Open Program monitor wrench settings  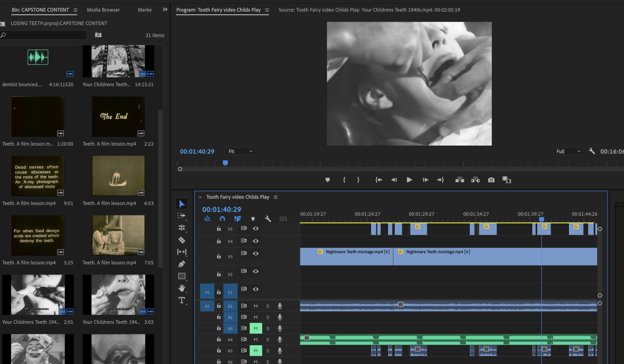[592, 151]
